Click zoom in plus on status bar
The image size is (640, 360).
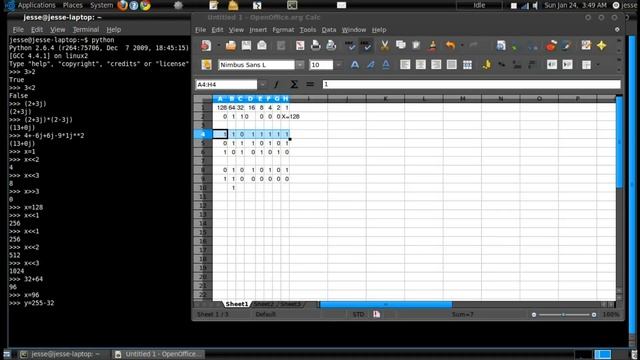[x=594, y=315]
